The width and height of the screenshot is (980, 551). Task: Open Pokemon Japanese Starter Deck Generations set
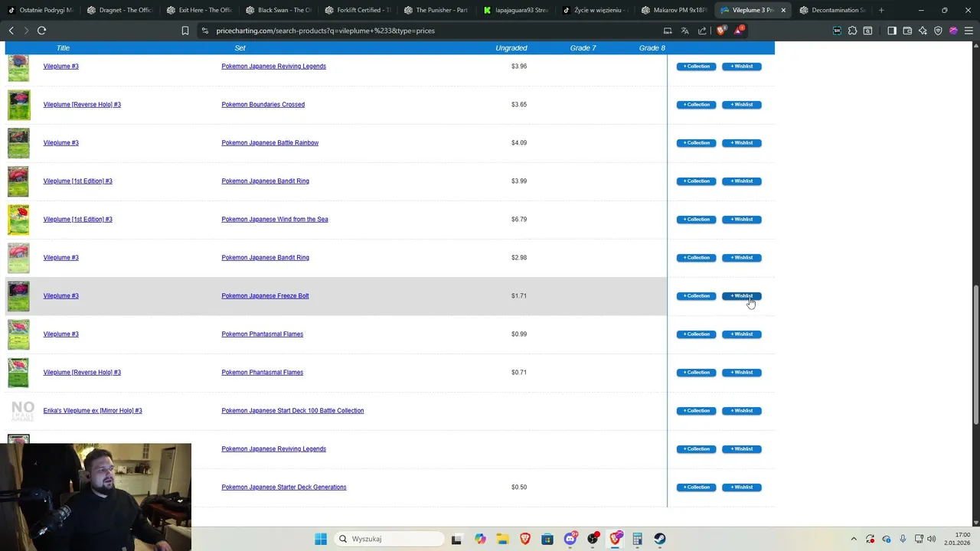pos(284,487)
